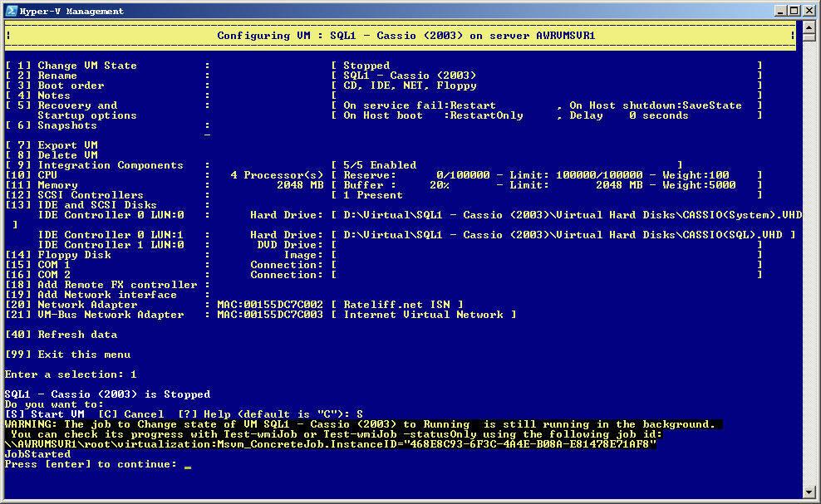Click '[11] Memory' line
Screen dimensions: 821x504
[42, 185]
